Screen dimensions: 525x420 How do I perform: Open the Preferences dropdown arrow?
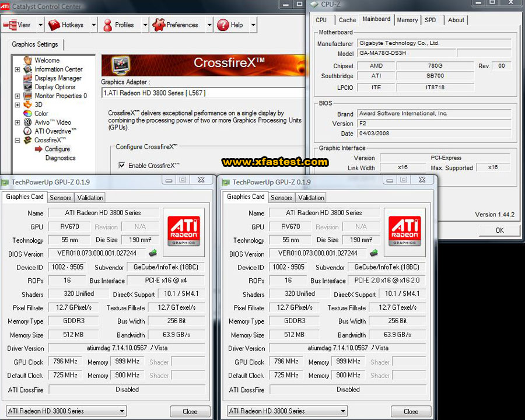[209, 25]
